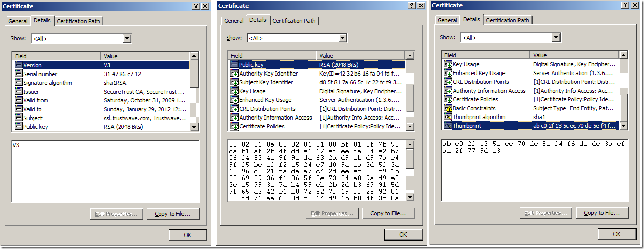The image size is (644, 249).
Task: Click the Issuer field icon
Action: 19,92
